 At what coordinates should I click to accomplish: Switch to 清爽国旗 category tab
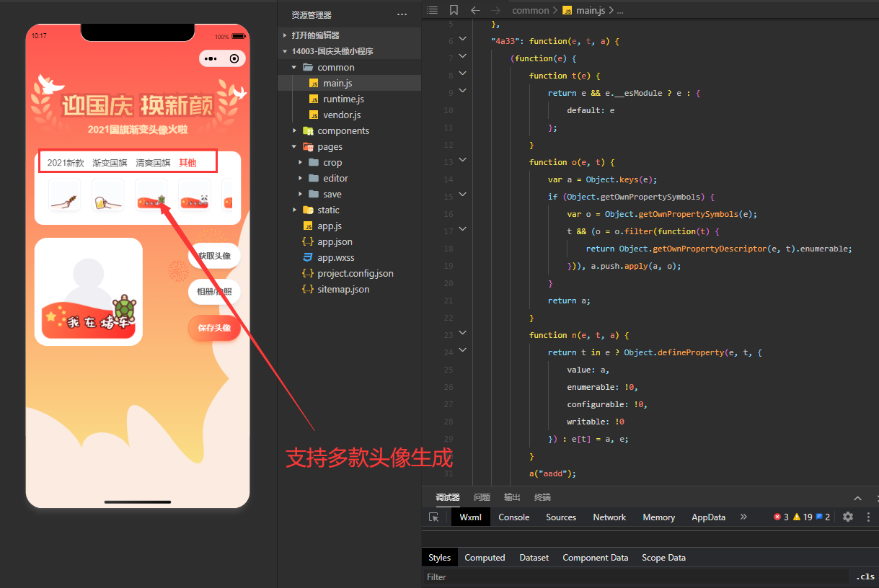click(x=153, y=163)
